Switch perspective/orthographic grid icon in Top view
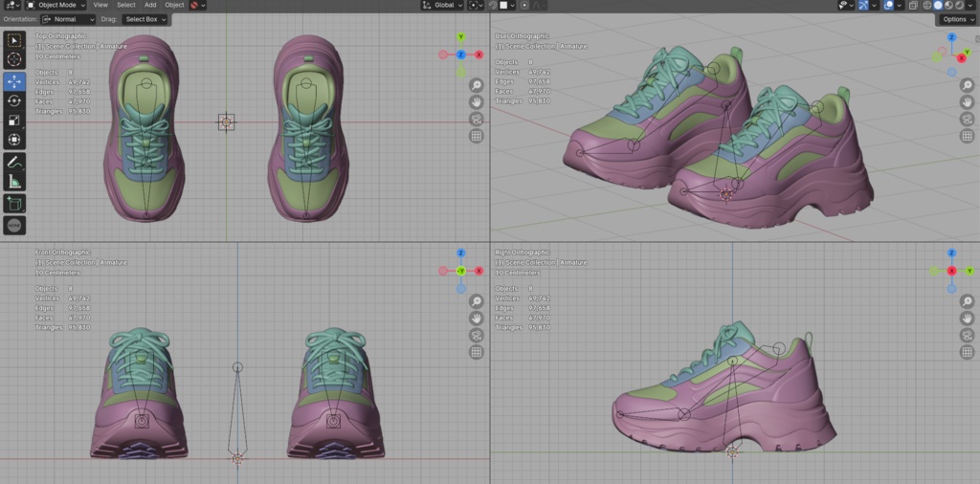 tap(477, 136)
